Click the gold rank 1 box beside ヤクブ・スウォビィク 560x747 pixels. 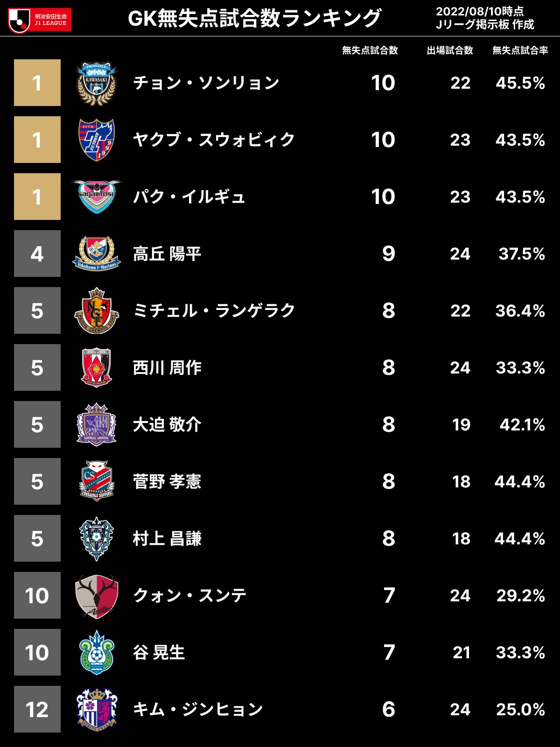point(37,140)
